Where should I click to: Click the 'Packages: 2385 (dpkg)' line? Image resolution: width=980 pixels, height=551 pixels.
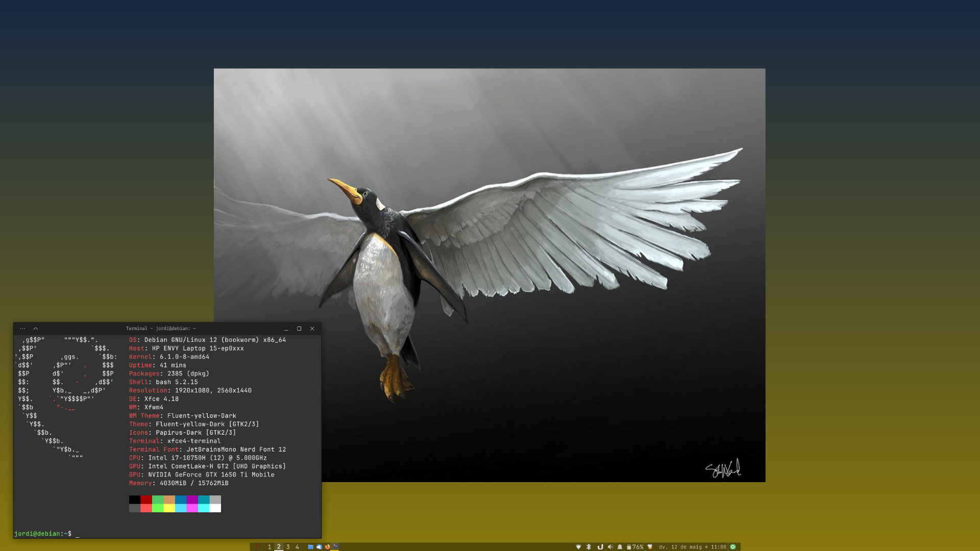pos(169,373)
